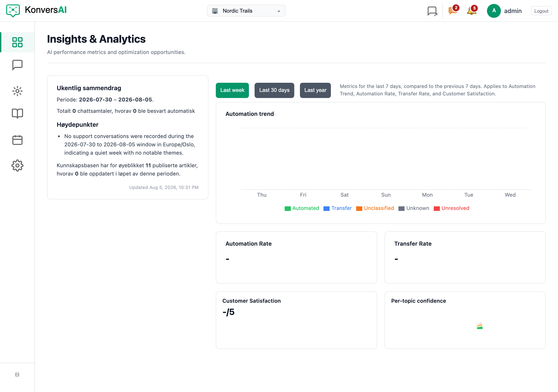Click the admin username text
Viewport: 558px width, 392px height.
[513, 11]
